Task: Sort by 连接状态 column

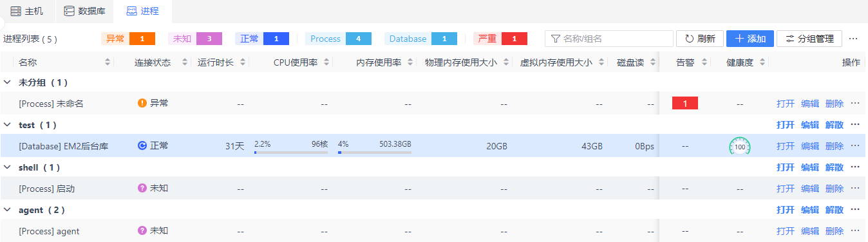Action: click(x=185, y=62)
